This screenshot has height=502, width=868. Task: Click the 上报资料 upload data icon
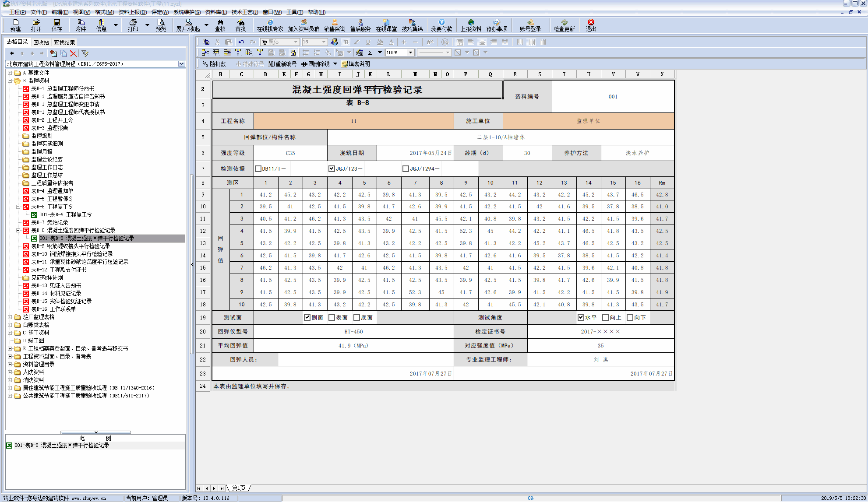(470, 25)
